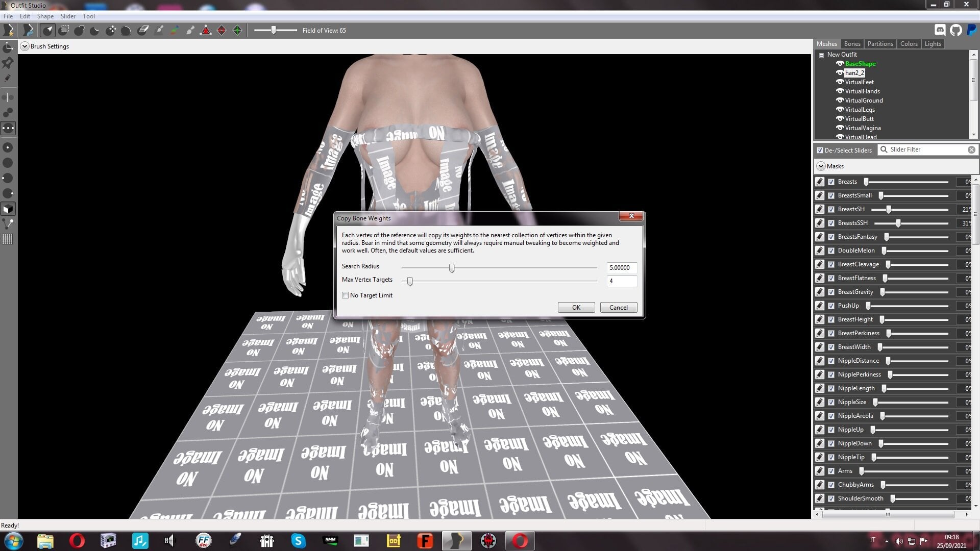Open Skype from the taskbar
Screen dimensions: 980x551
[298, 541]
